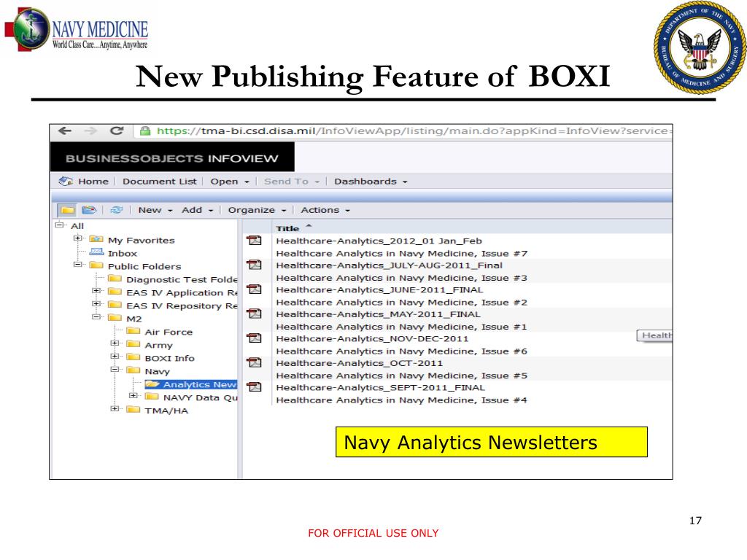This screenshot has height=560, width=747.
Task: Expand EAS IV Application folder node
Action: click(x=96, y=290)
